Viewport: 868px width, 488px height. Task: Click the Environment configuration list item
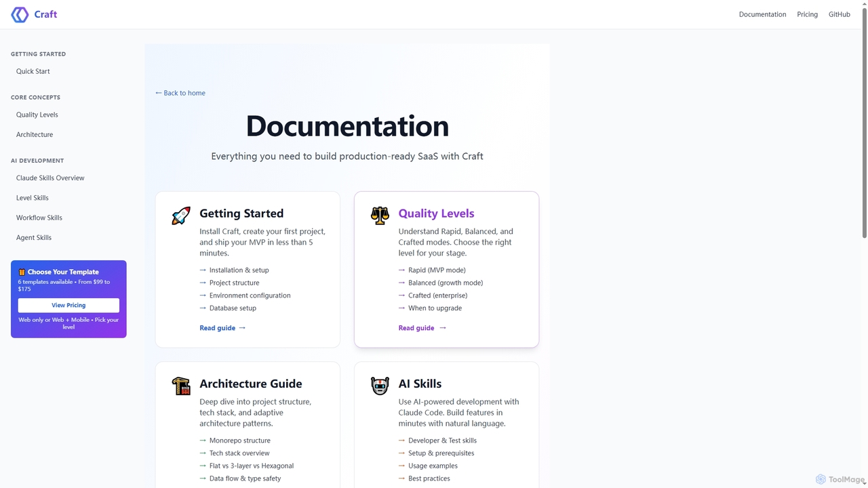click(245, 296)
